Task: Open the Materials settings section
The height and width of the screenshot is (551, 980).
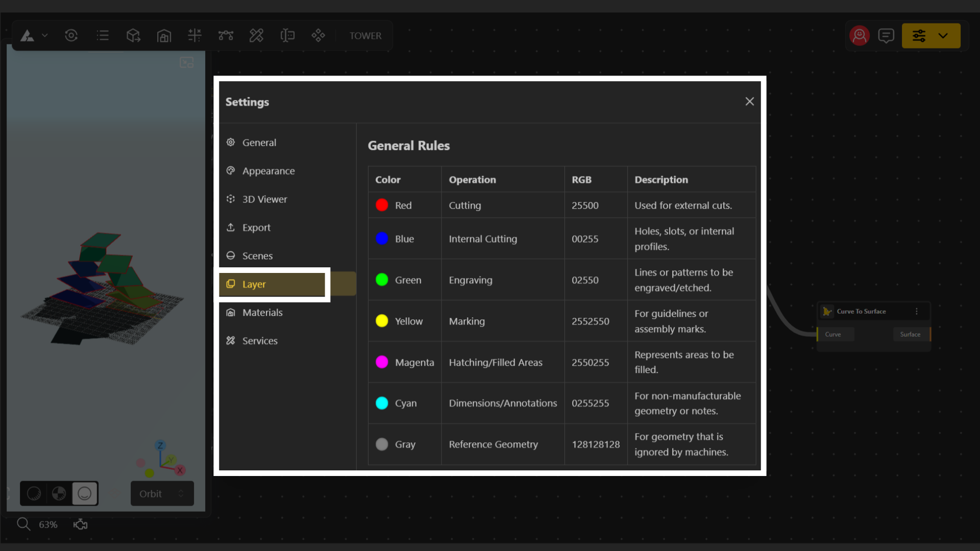Action: (262, 312)
